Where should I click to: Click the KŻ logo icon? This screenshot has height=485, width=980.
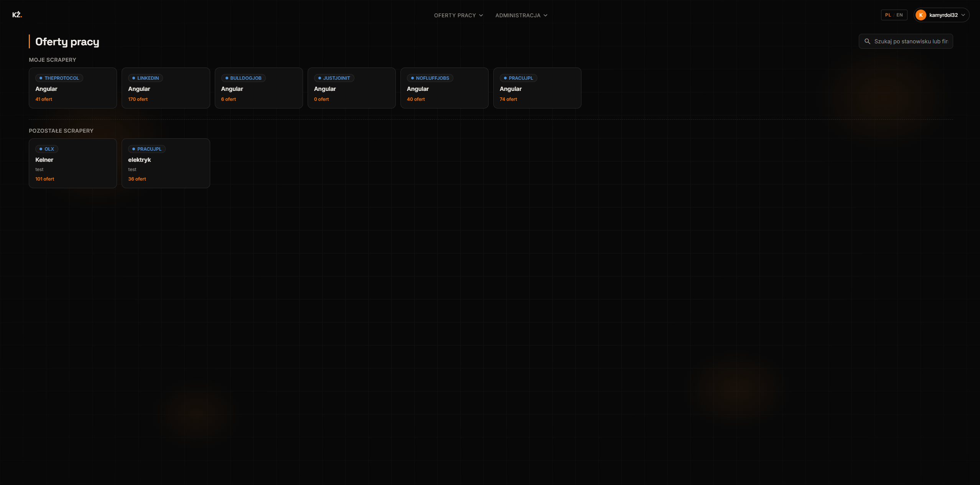coord(17,15)
